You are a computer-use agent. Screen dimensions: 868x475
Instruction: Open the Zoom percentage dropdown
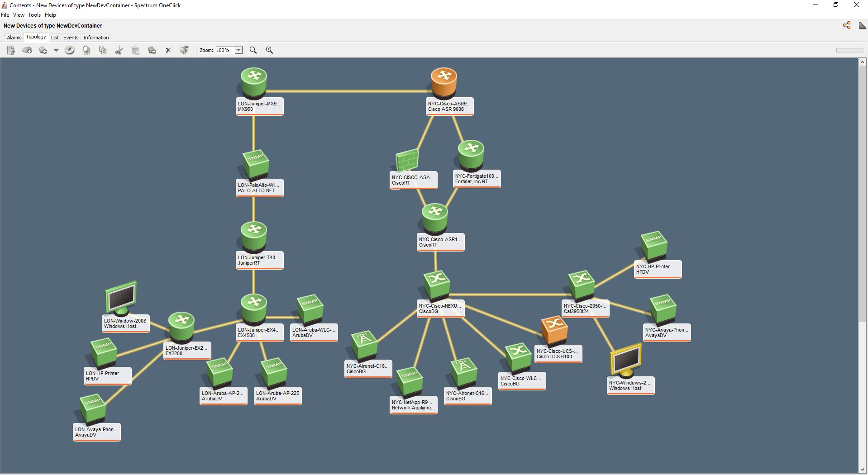[238, 50]
